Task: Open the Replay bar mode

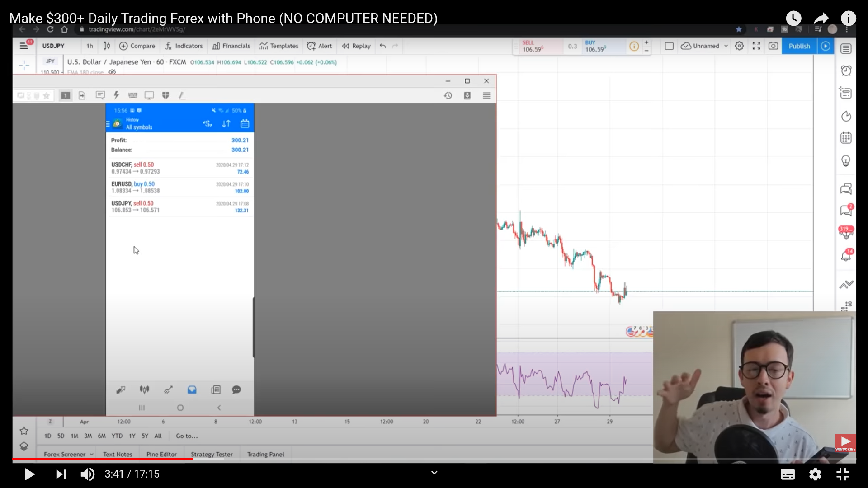Action: click(x=356, y=46)
